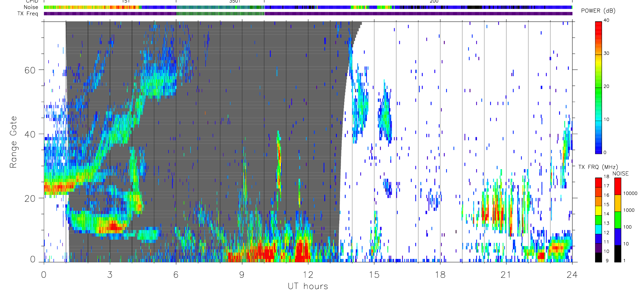Image resolution: width=644 pixels, height=297 pixels.
Task: Click the '14' value on the TX frequency scale
Action: pyautogui.click(x=606, y=214)
